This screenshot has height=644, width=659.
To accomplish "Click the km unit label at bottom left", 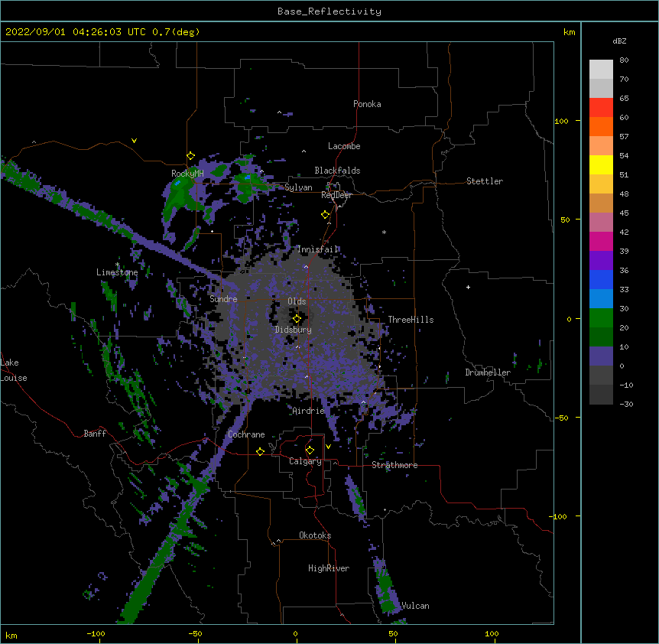I will [x=11, y=635].
